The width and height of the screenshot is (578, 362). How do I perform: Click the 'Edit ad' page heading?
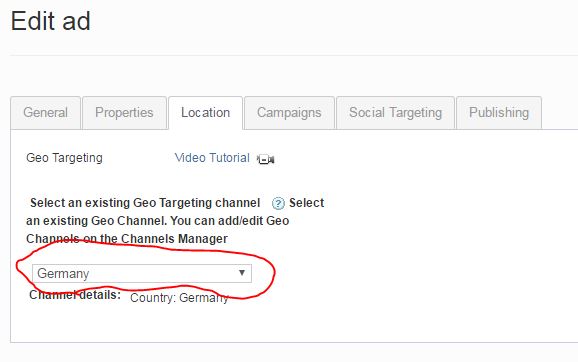tap(51, 21)
